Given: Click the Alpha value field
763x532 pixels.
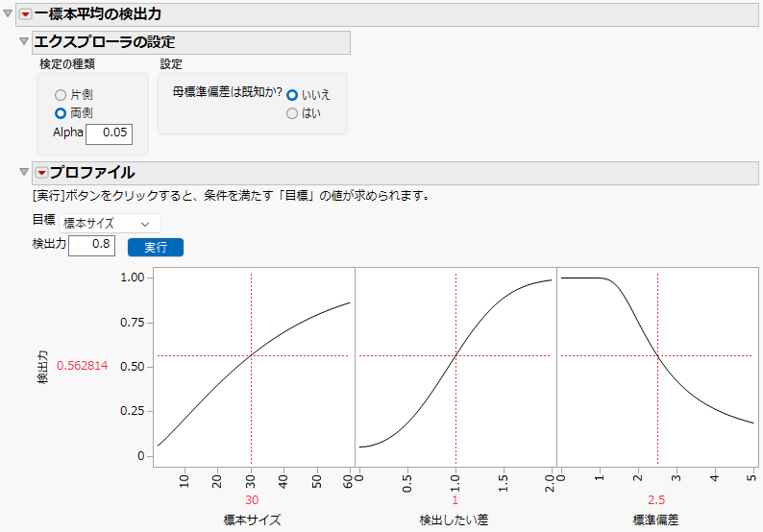Looking at the screenshot, I should [109, 133].
